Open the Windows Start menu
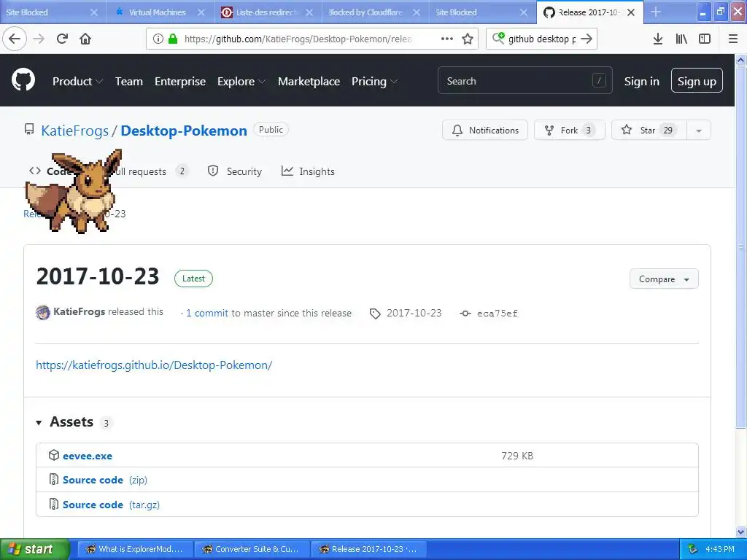 click(34, 549)
